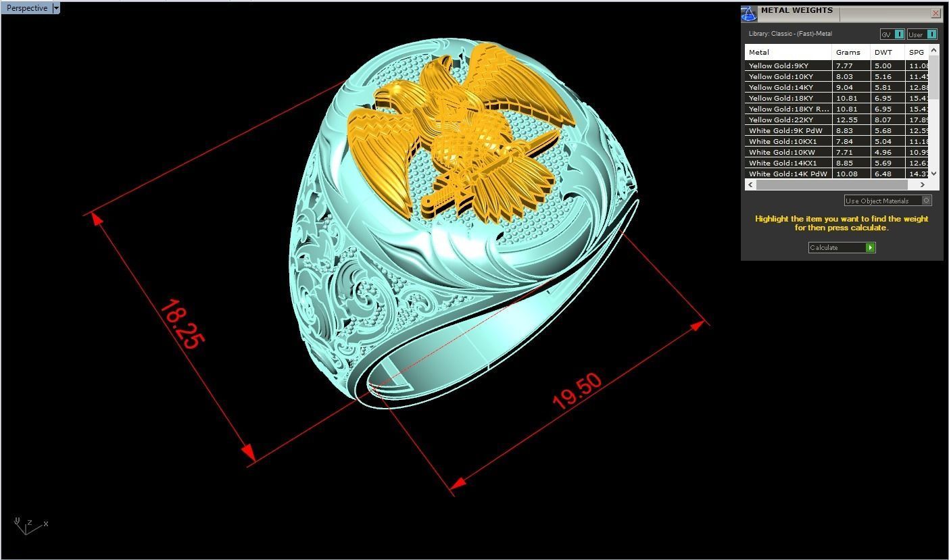Select the White Gold:10KW row

(837, 152)
